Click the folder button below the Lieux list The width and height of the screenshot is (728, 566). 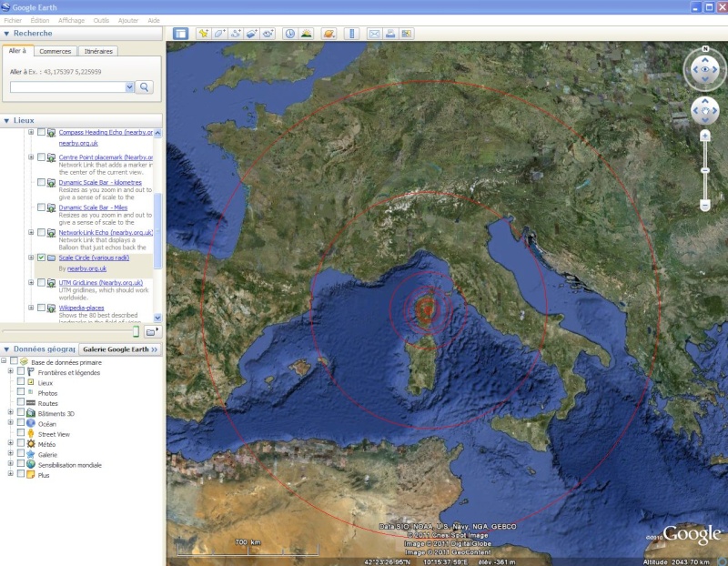coord(152,331)
